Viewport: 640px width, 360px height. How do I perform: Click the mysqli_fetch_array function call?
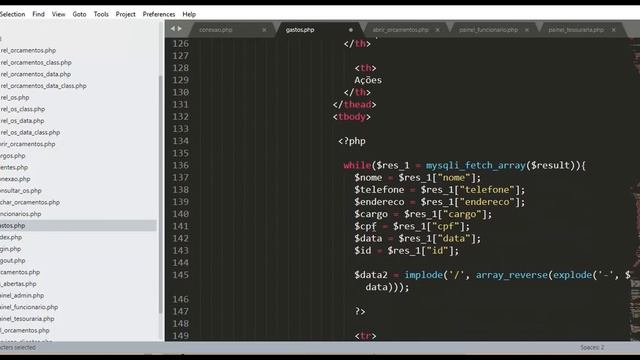click(476, 165)
